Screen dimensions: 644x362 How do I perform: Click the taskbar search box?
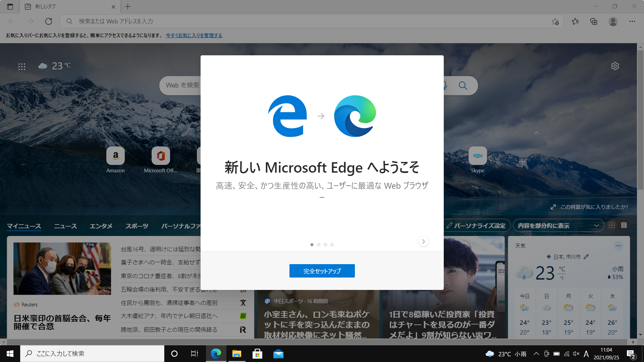pyautogui.click(x=92, y=354)
